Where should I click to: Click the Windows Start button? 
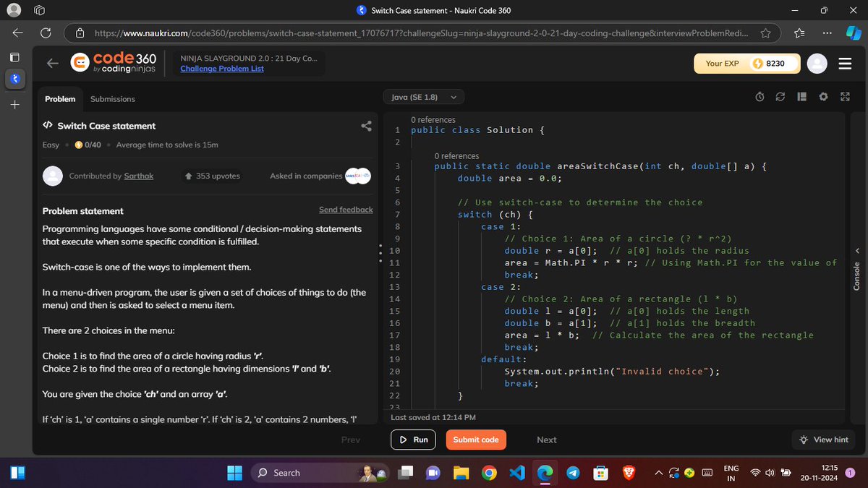tap(235, 473)
